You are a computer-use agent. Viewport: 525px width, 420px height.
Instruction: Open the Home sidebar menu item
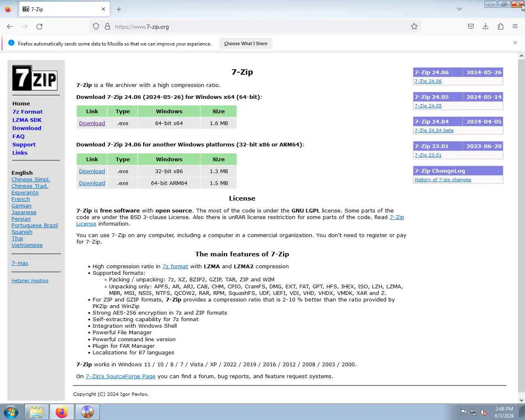(21, 104)
